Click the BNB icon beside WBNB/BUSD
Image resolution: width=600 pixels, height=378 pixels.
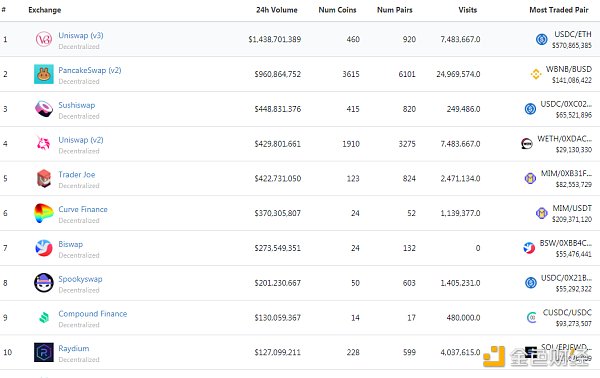point(536,74)
